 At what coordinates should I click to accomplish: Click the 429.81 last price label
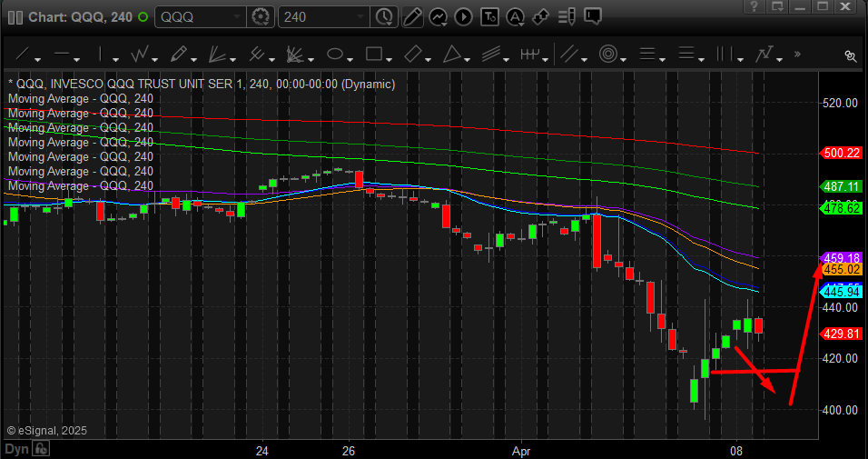(841, 334)
